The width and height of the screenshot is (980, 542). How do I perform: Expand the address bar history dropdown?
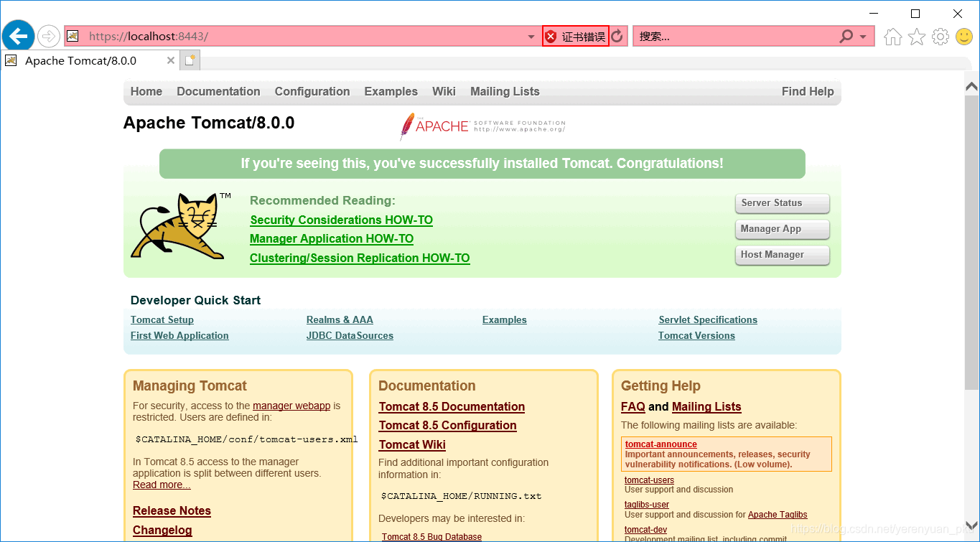pos(531,37)
